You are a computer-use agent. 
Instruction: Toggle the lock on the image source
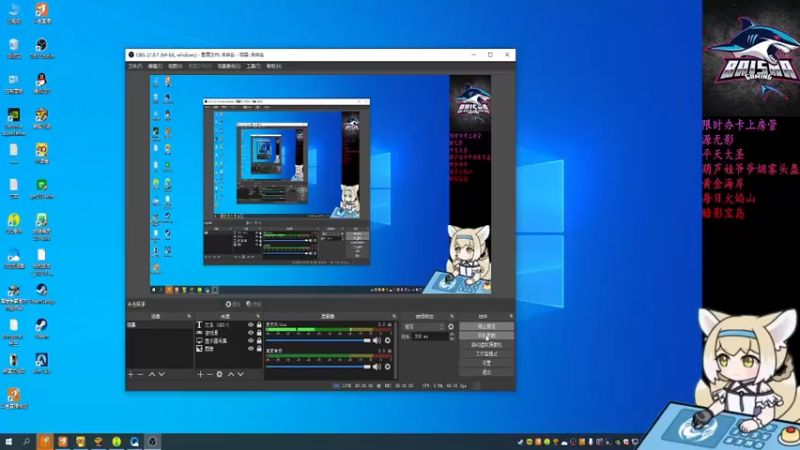coord(259,349)
